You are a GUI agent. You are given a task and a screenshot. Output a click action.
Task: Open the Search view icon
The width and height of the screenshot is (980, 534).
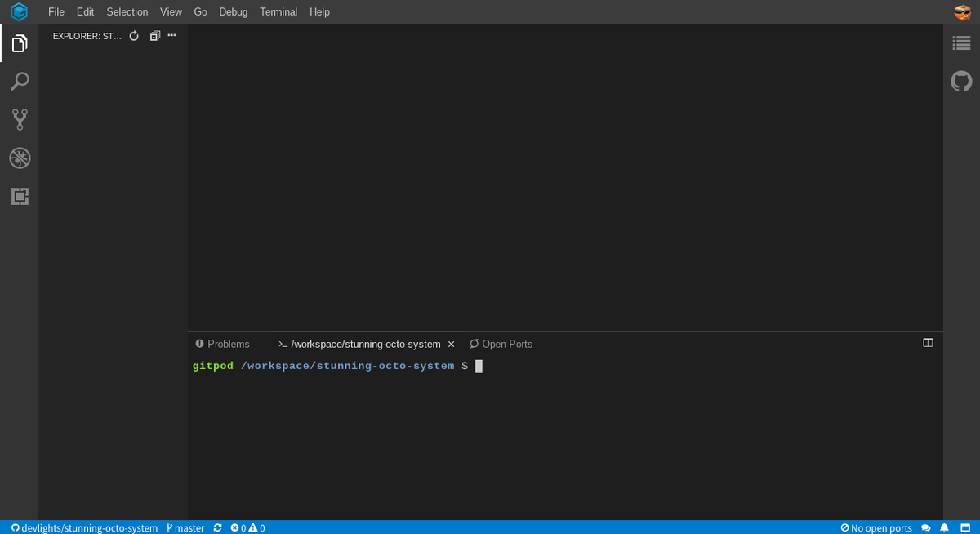click(x=20, y=82)
